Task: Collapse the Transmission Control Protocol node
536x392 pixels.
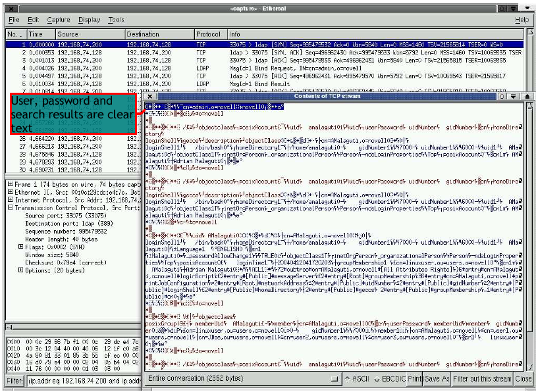Action: tap(11, 208)
